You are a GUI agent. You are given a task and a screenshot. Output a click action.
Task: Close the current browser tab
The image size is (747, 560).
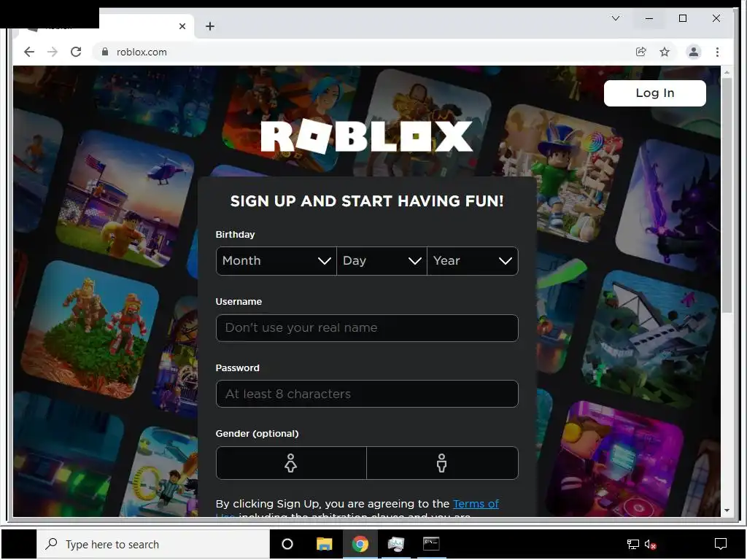coord(182,26)
